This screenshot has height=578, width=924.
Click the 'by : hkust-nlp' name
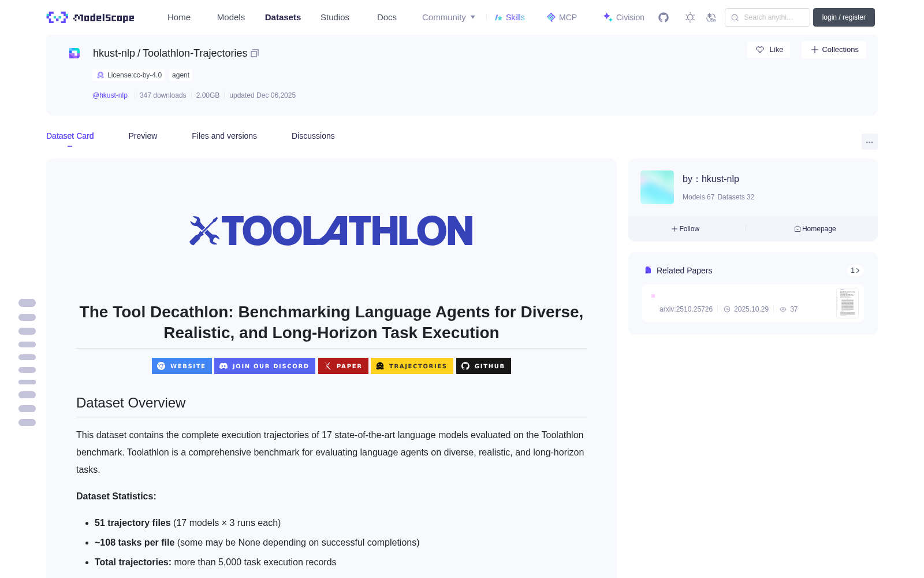[711, 179]
